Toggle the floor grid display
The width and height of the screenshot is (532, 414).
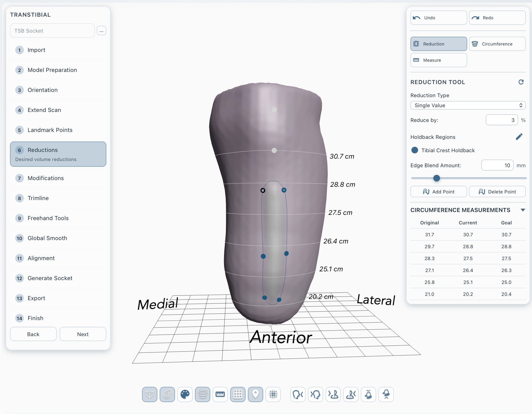click(x=238, y=394)
